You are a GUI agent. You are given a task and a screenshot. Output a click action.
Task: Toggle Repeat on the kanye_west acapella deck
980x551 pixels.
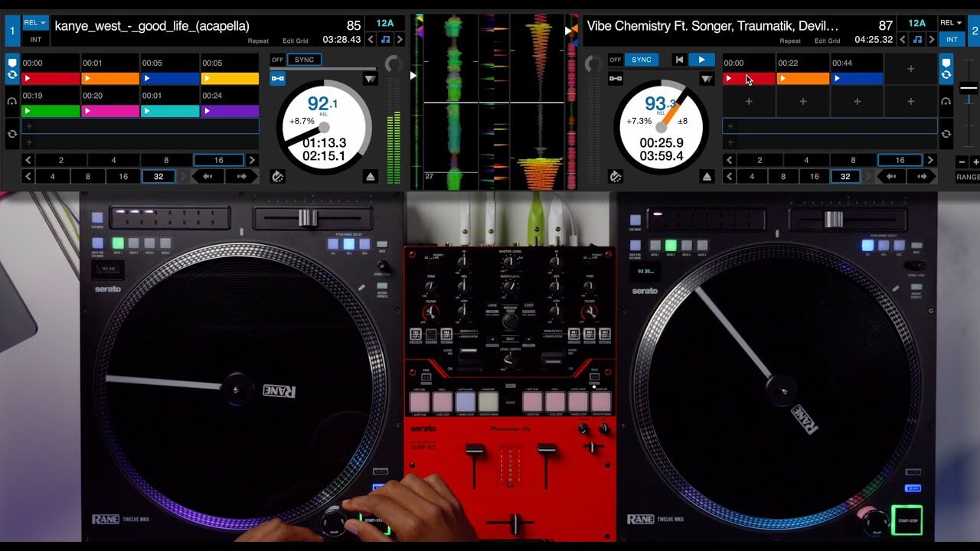click(258, 41)
